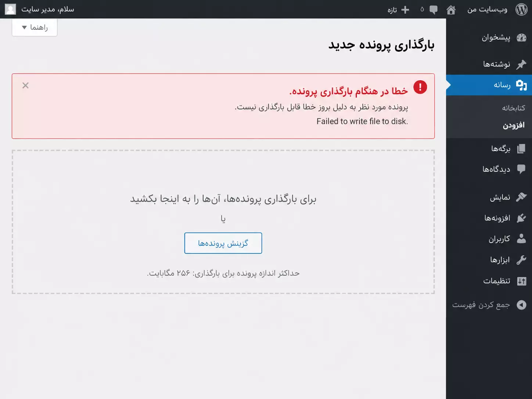
Task: Click the comment count number in admin bar
Action: (422, 10)
